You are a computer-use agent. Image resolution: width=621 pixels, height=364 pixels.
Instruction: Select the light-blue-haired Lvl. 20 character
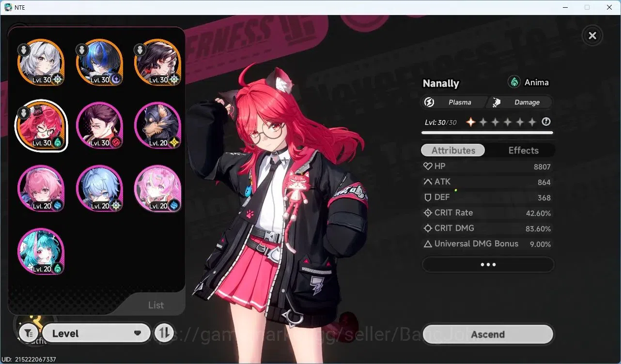[x=99, y=188]
